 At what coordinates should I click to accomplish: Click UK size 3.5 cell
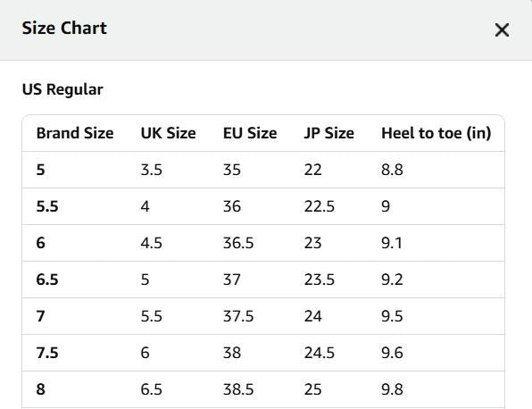coord(152,170)
